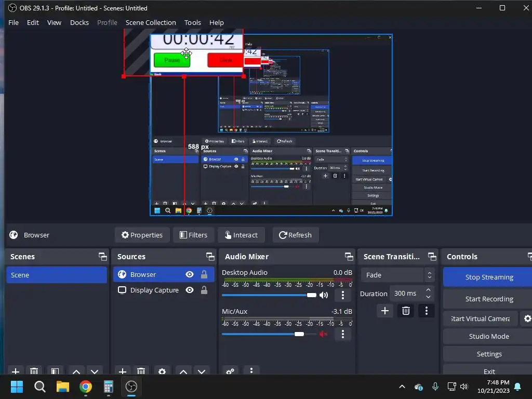Screen dimensions: 532x399
Task: Select 'Scene' in Scenes list
Action: [x=56, y=275]
